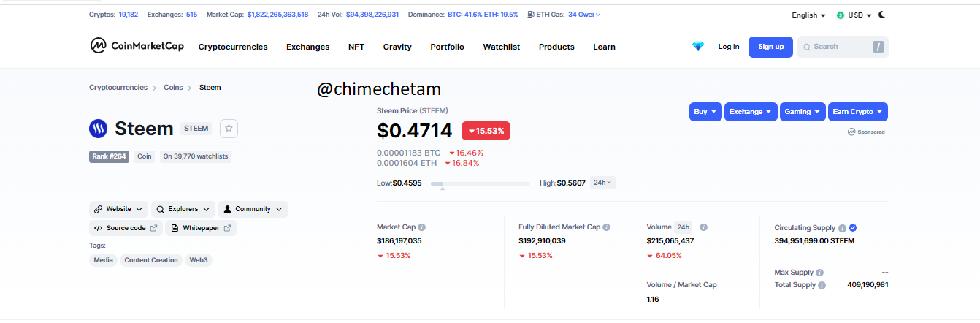The height and width of the screenshot is (323, 980).
Task: Click the low-high price range slider
Action: tap(481, 184)
